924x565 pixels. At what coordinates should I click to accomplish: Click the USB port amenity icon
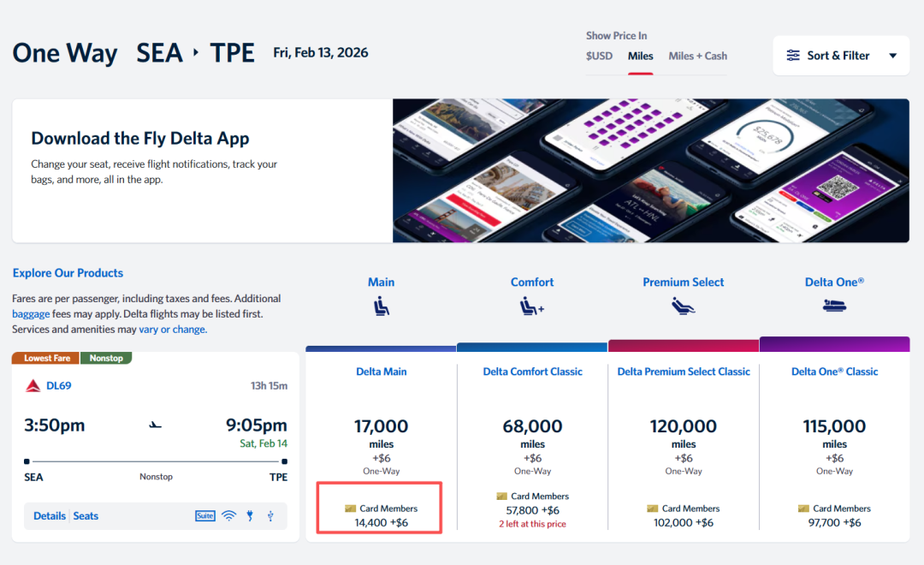[270, 516]
